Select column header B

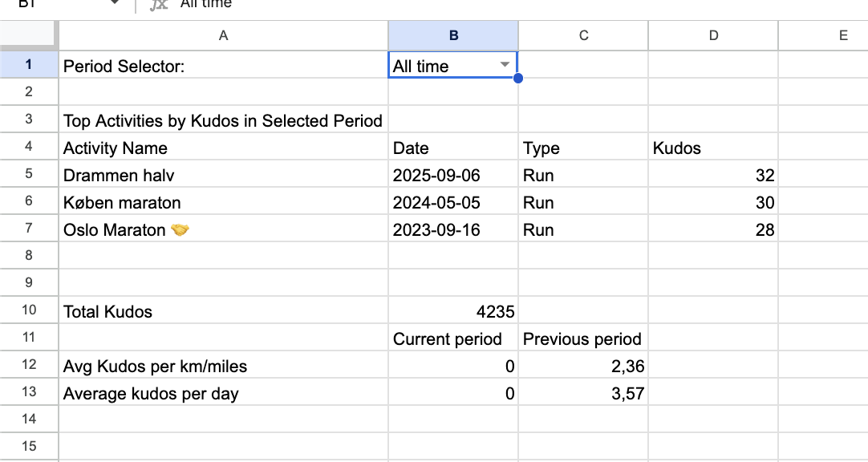click(x=453, y=34)
